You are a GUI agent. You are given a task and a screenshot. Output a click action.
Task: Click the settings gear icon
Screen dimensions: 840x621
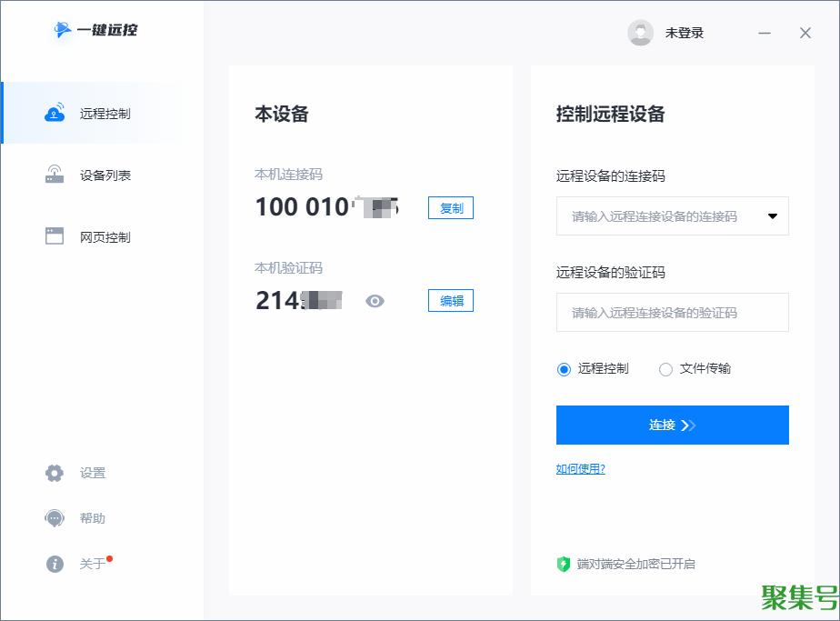[55, 473]
